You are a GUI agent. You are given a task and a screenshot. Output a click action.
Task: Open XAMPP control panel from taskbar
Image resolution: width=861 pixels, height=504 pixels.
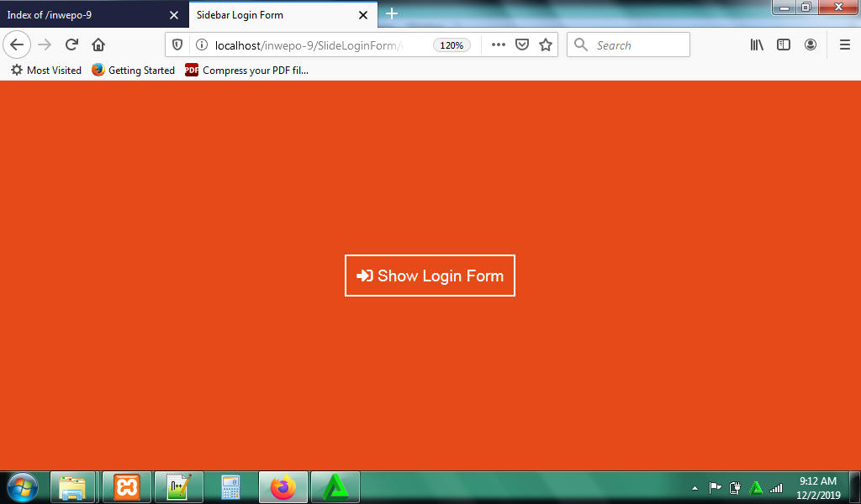tap(127, 487)
